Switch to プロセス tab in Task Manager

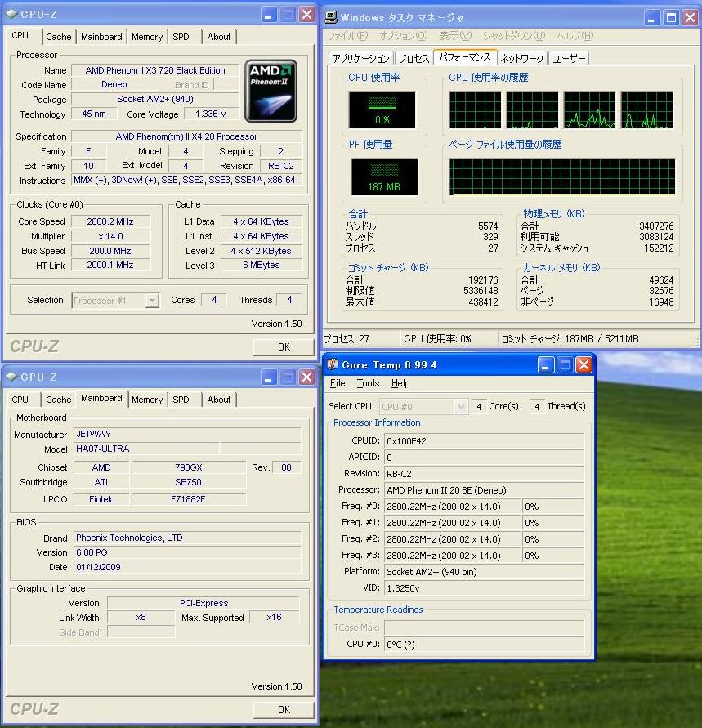coord(414,58)
